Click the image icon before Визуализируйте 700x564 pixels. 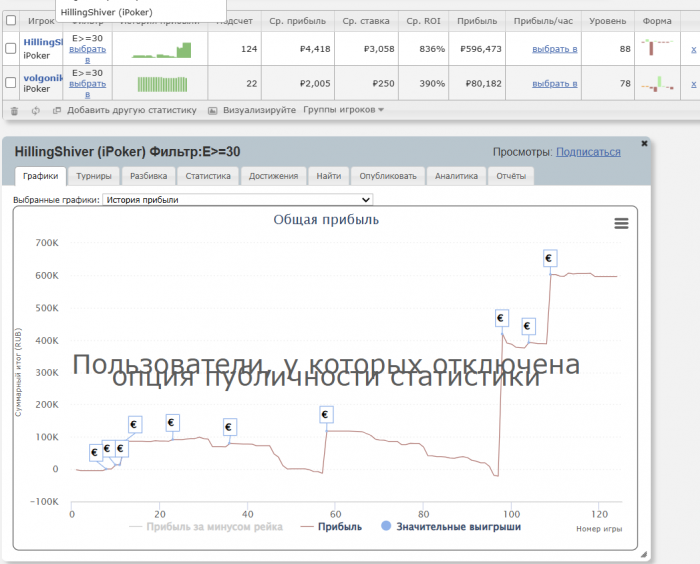coord(213,110)
